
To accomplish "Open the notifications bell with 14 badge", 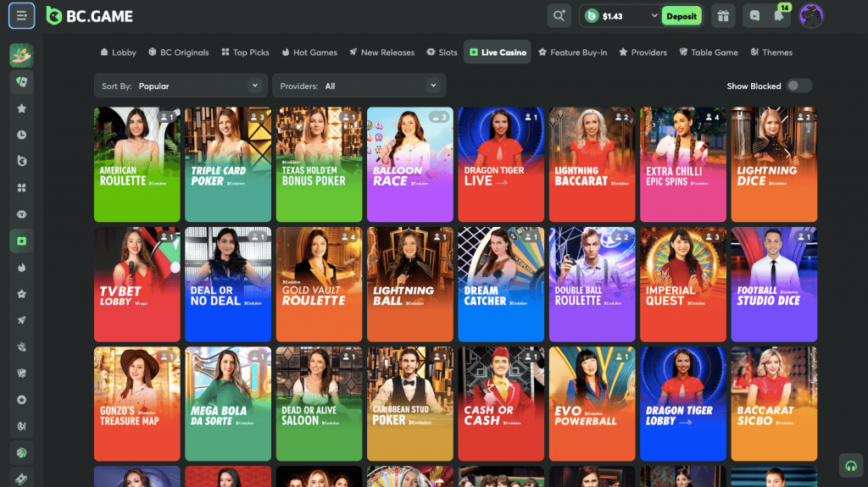I will click(x=779, y=15).
